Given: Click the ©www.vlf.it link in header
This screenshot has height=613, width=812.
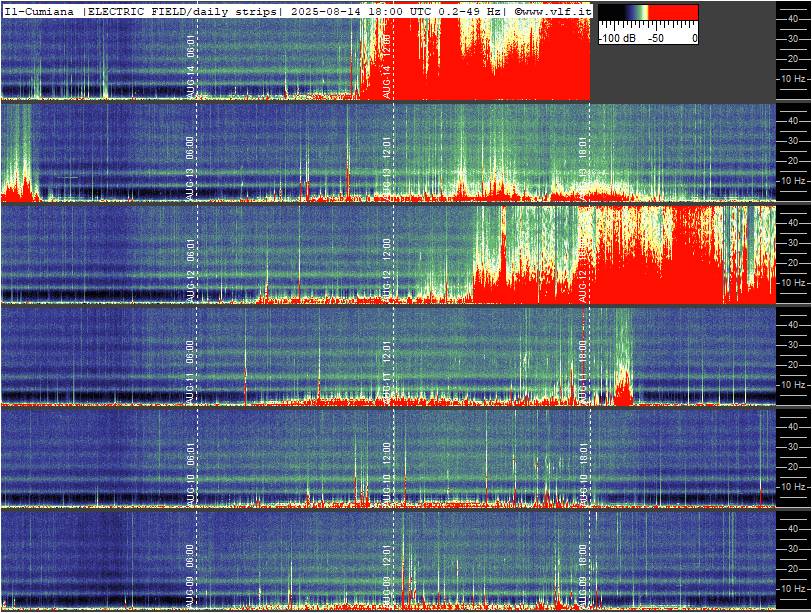Looking at the screenshot, I should click(553, 11).
